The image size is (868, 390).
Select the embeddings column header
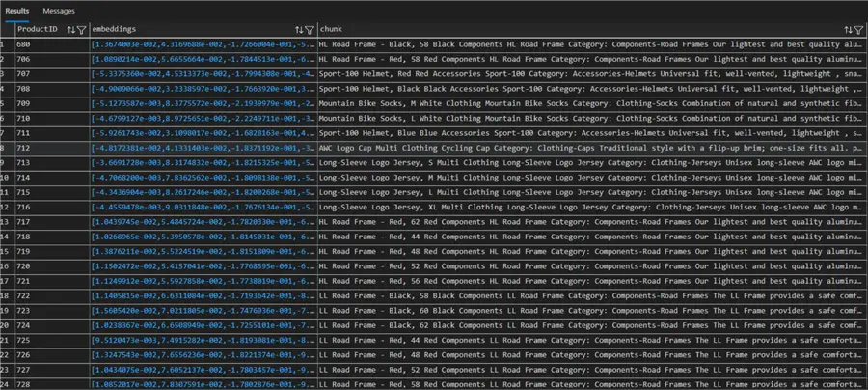tap(203, 29)
